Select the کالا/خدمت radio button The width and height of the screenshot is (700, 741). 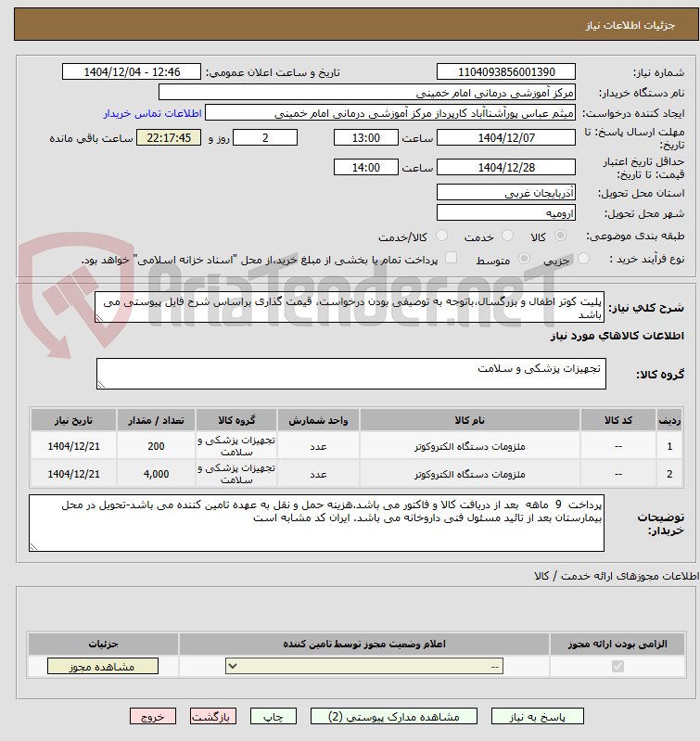coord(441,236)
